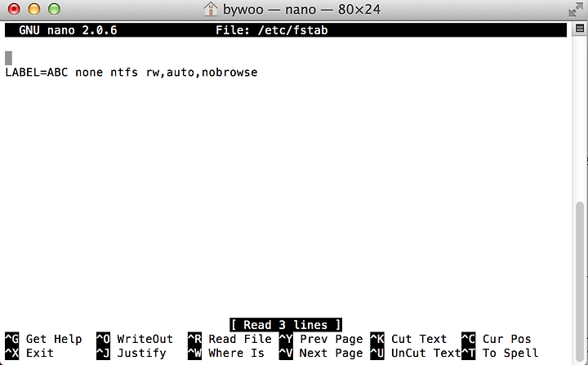588x365 pixels.
Task: Click the 'rw,auto,nobrowse' options text
Action: click(202, 72)
